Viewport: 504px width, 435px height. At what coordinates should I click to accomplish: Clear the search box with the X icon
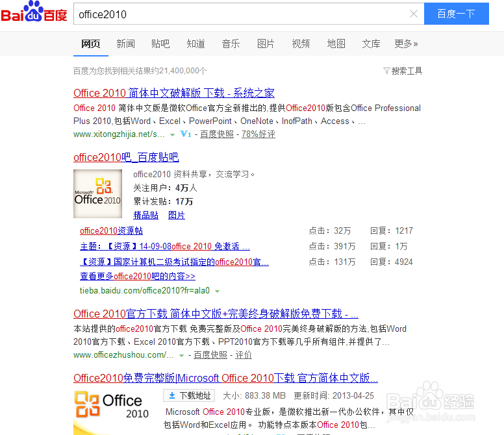tap(414, 14)
